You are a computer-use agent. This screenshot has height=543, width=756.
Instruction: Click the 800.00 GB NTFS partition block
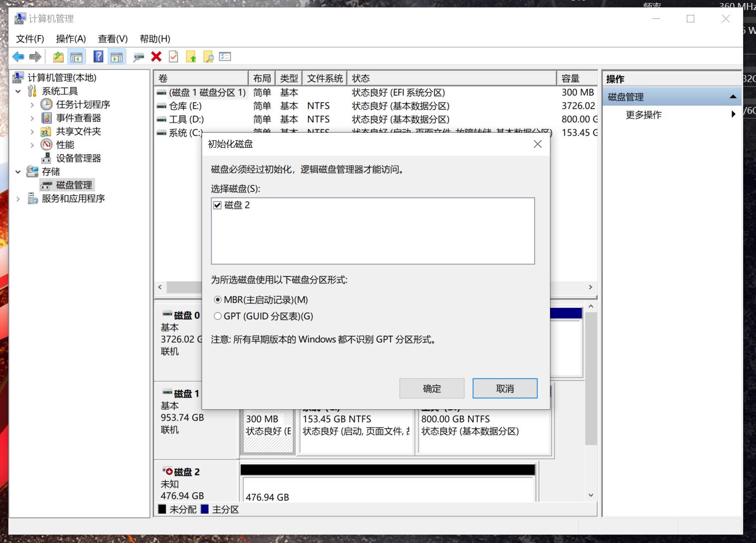(x=484, y=430)
